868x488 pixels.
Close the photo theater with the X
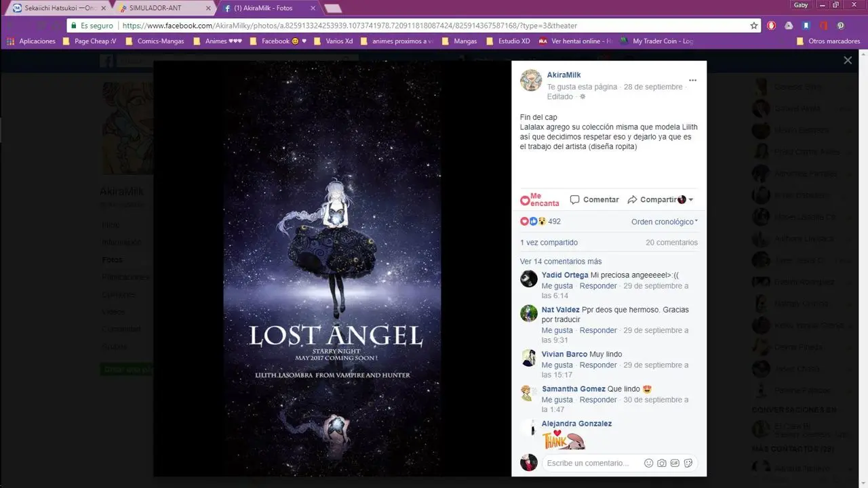coord(848,60)
